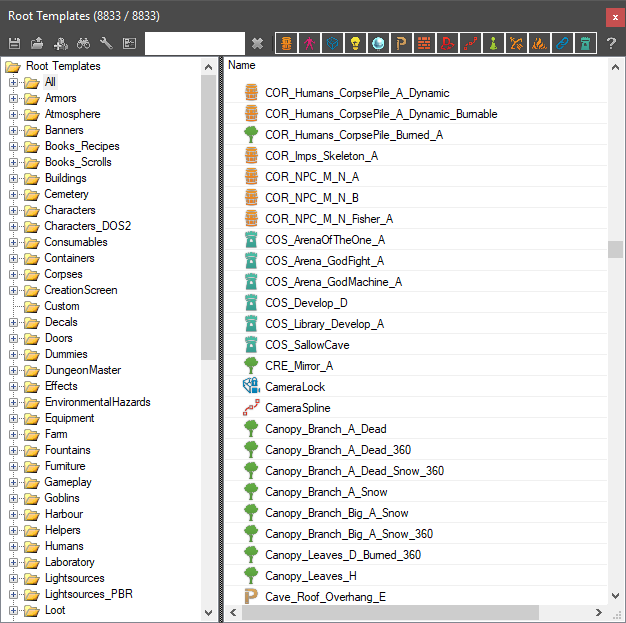The width and height of the screenshot is (626, 623).
Task: Expand the Lightsources_PBR folder
Action: pyautogui.click(x=14, y=594)
